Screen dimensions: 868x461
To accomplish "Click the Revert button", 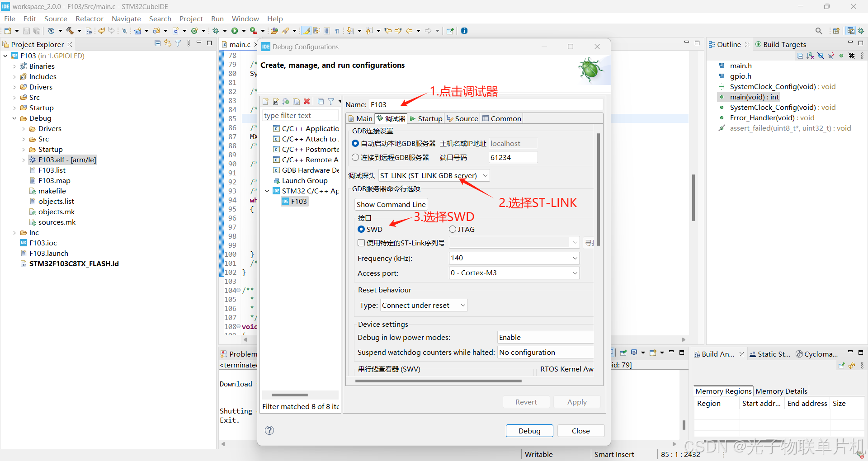I will 526,402.
